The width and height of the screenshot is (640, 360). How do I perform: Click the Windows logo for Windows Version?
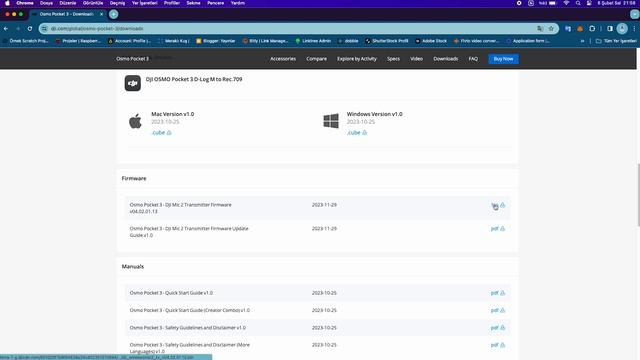click(331, 121)
